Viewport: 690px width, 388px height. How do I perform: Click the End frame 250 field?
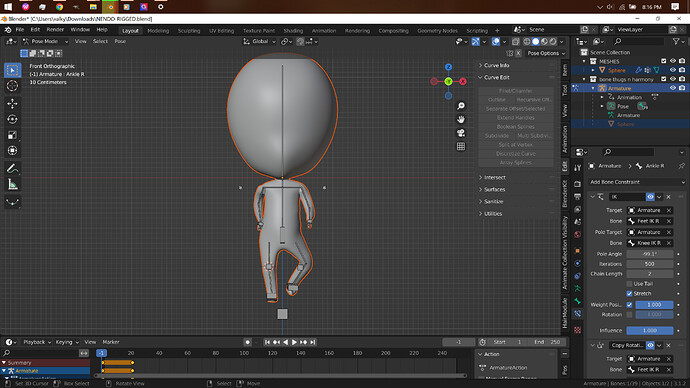(548, 342)
